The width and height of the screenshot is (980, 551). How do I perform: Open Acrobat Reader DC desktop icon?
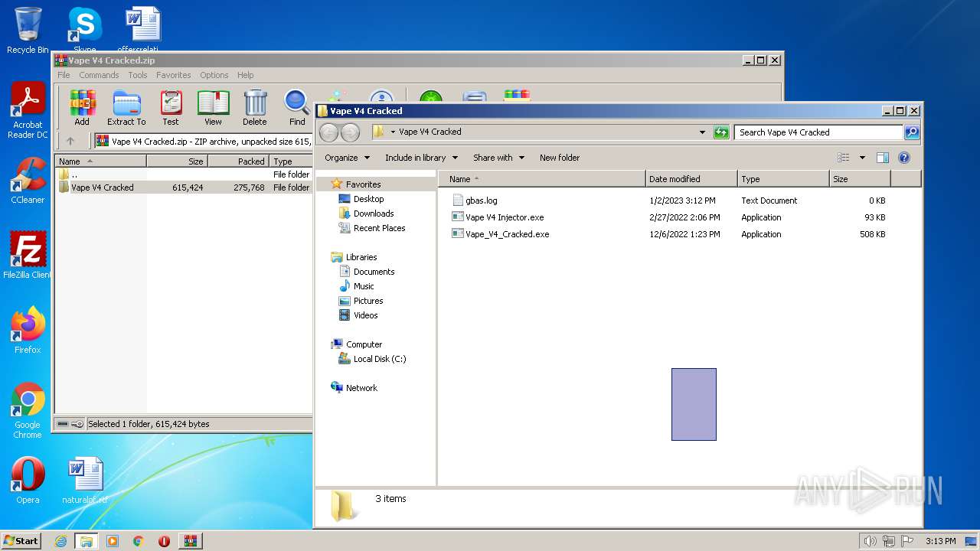pos(28,110)
